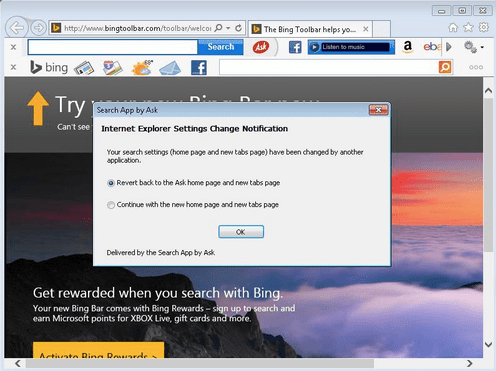
Task: Open the Home page icon
Action: (x=453, y=27)
